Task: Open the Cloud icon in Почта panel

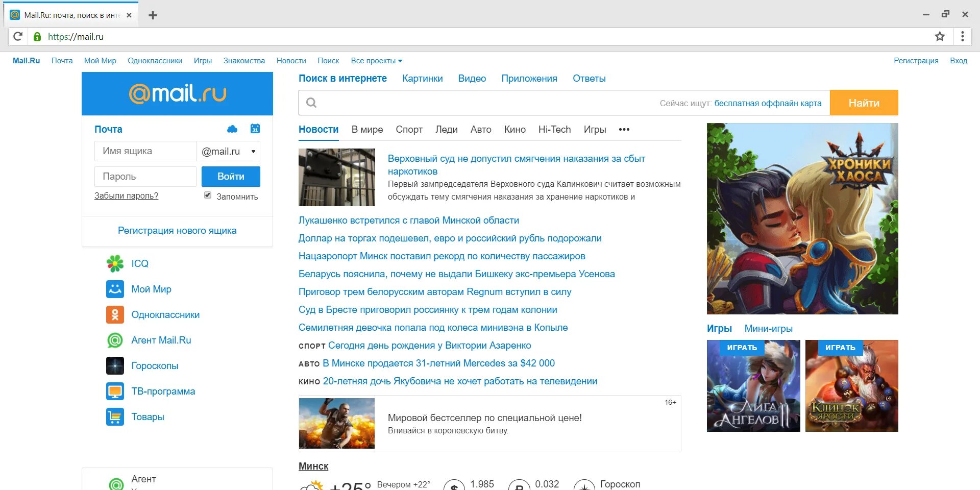Action: pos(232,129)
